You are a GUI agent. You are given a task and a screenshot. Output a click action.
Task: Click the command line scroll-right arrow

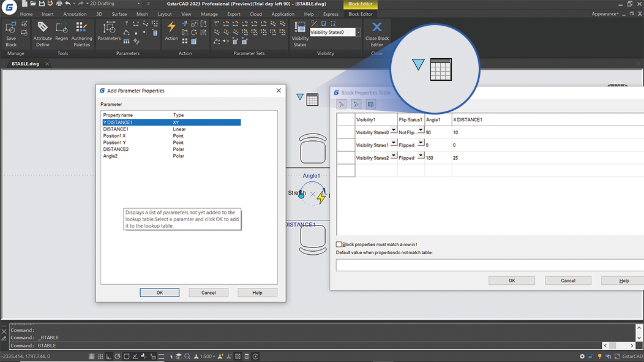pos(632,345)
